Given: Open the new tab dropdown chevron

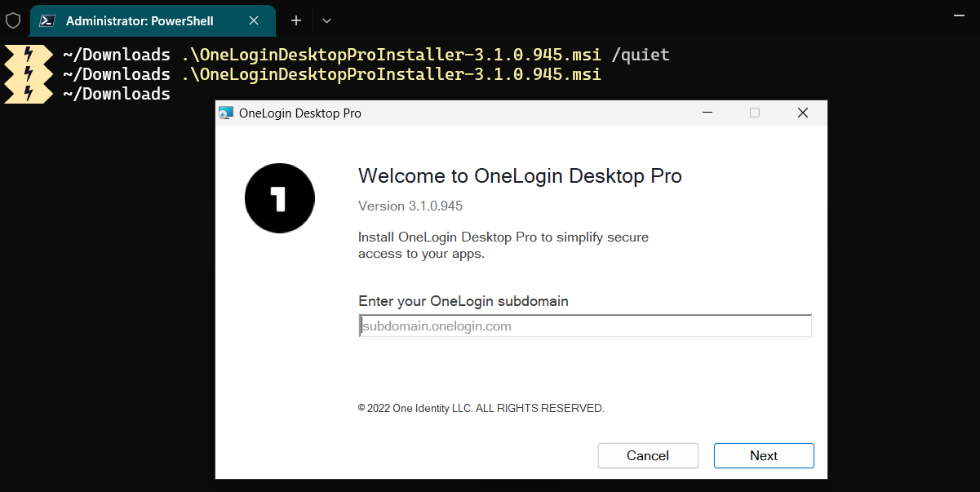Looking at the screenshot, I should coord(326,20).
